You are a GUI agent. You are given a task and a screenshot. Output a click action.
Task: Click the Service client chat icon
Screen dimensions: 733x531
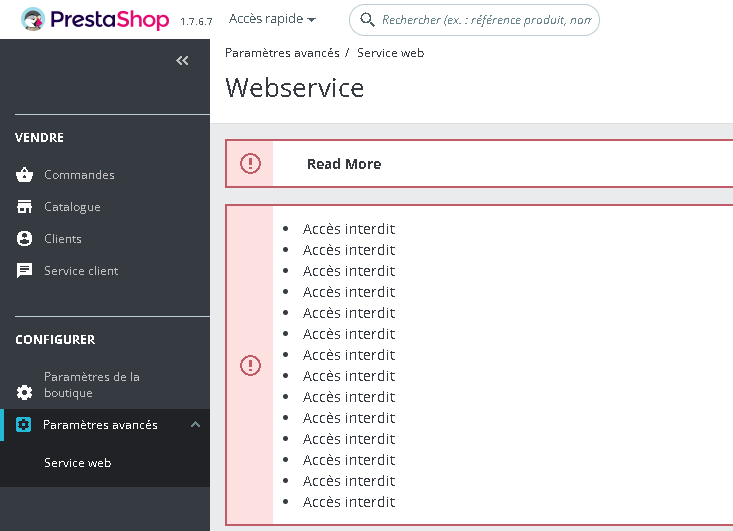tap(24, 271)
